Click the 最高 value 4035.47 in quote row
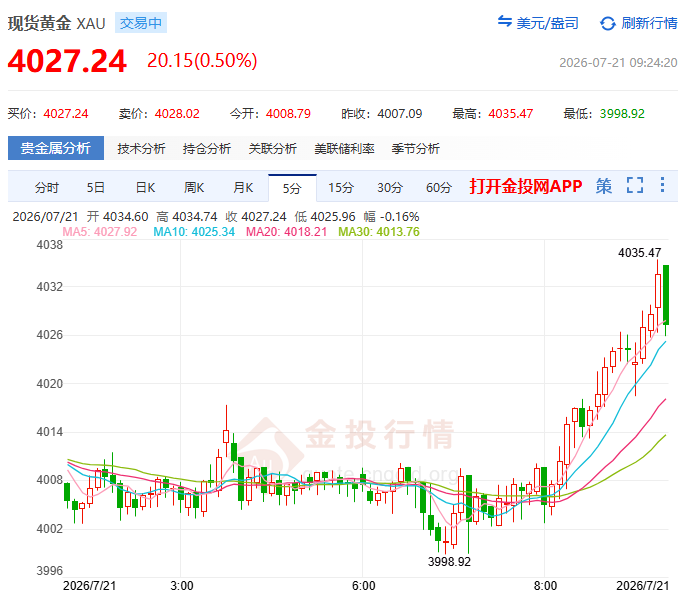 (511, 114)
